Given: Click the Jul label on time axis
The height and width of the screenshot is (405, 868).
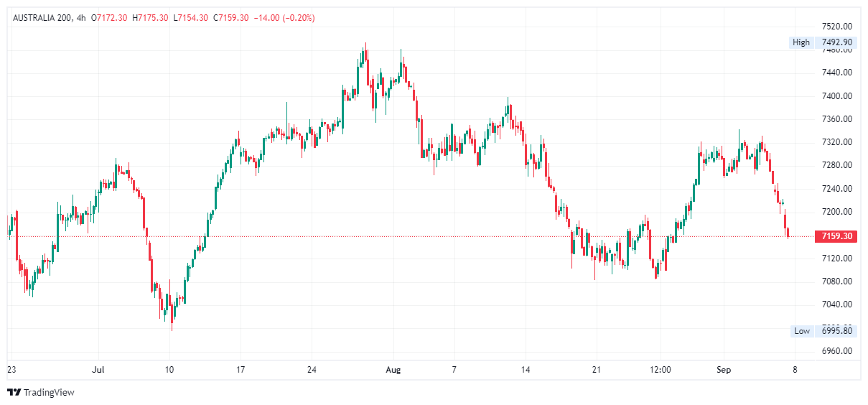Looking at the screenshot, I should 98,370.
